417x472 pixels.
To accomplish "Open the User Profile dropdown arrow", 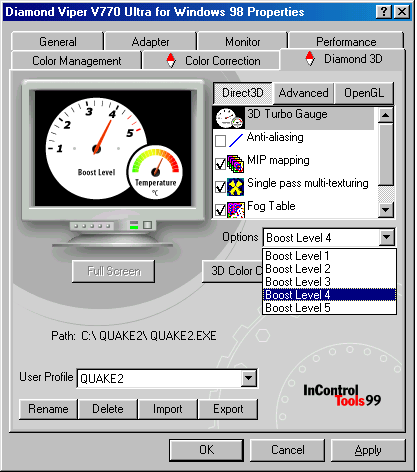I will 249,378.
